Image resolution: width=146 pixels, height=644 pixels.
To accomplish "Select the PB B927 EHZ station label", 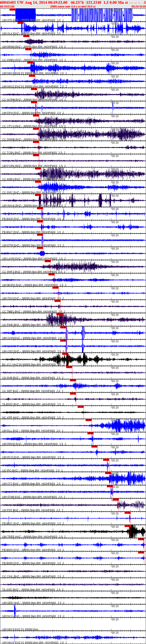I will tap(33, 232).
